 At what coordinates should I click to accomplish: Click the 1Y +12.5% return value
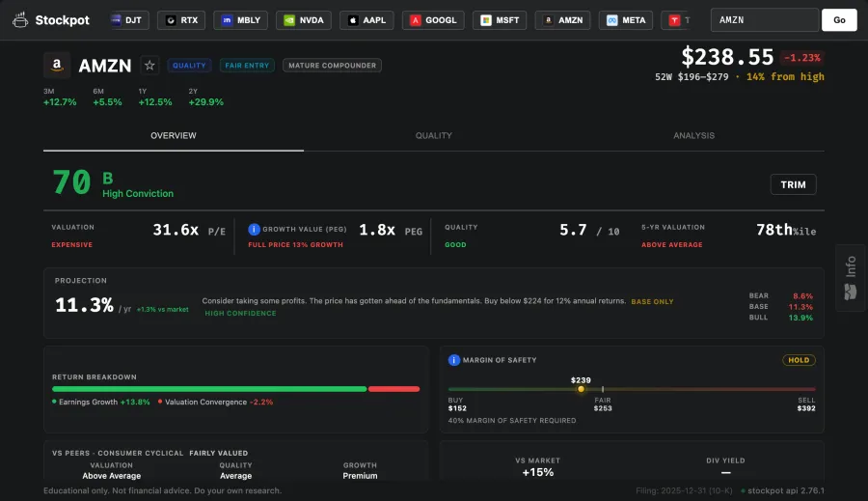tap(155, 102)
